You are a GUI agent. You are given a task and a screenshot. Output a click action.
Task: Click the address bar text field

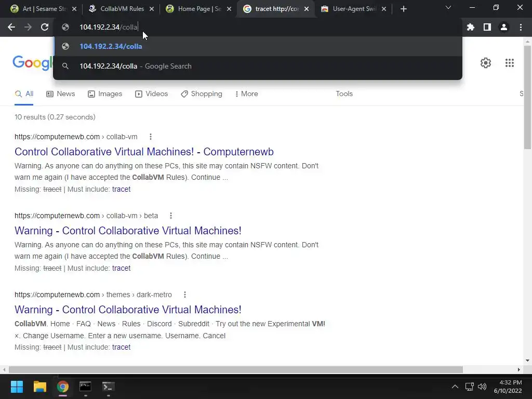pyautogui.click(x=258, y=27)
